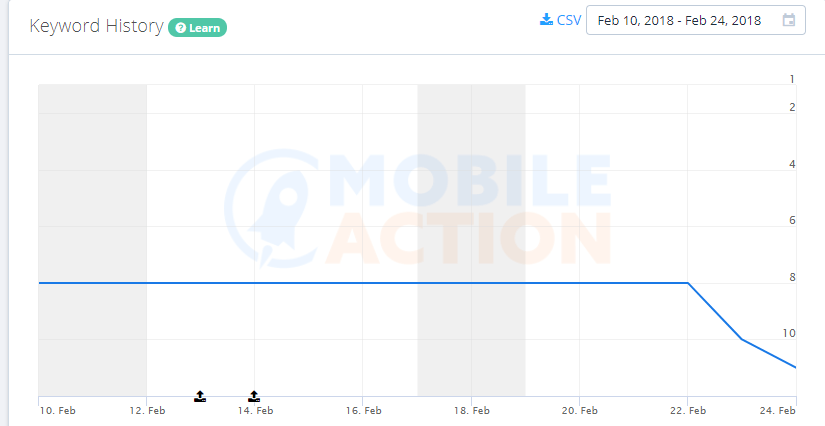Image resolution: width=825 pixels, height=426 pixels.
Task: Click the Keyword History heading
Action: [x=96, y=26]
